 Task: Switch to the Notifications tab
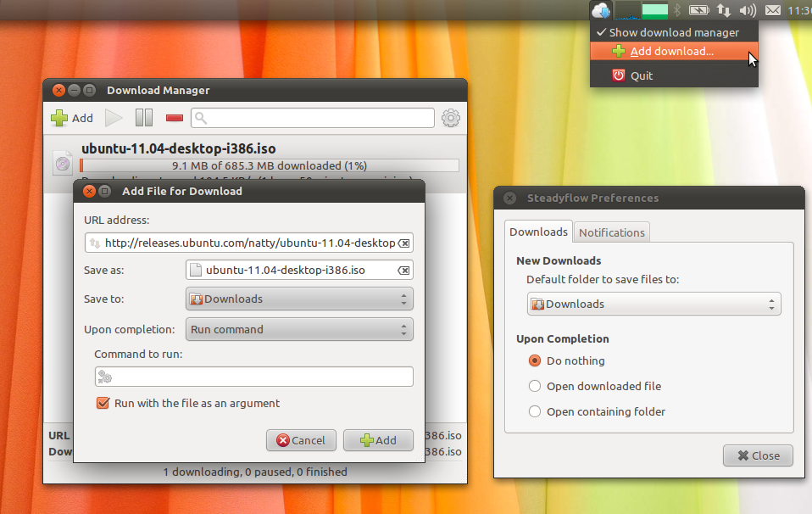point(612,232)
